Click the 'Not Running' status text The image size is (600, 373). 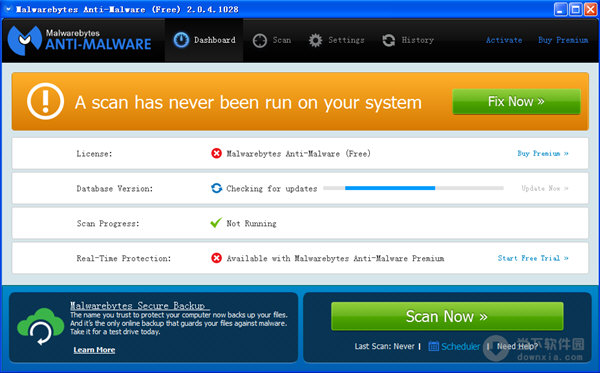(251, 223)
